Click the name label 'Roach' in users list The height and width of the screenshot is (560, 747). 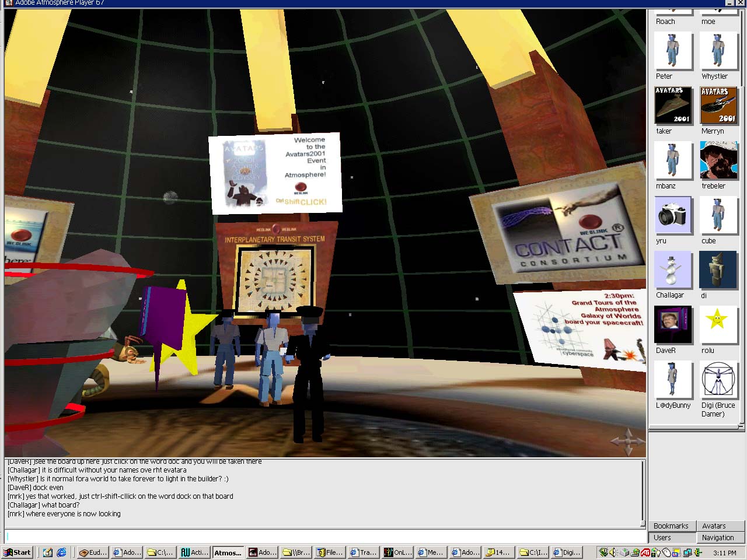click(665, 22)
